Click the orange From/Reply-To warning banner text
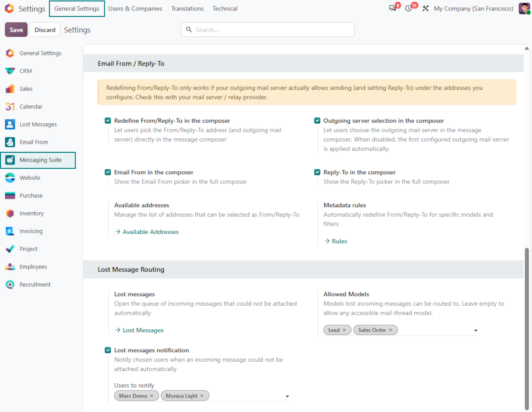This screenshot has height=412, width=532. 294,92
